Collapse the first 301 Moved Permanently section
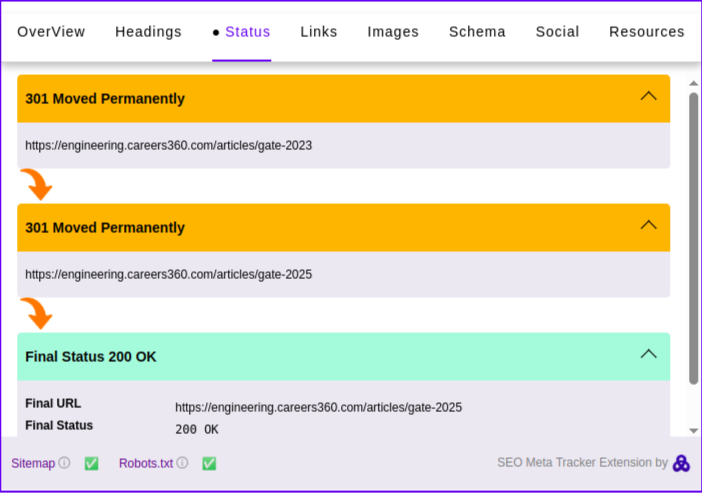 click(x=648, y=96)
